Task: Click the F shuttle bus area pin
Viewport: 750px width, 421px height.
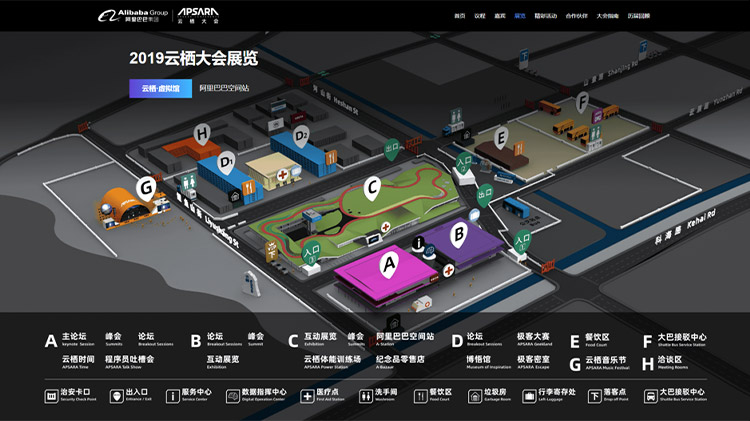Action: [582, 102]
